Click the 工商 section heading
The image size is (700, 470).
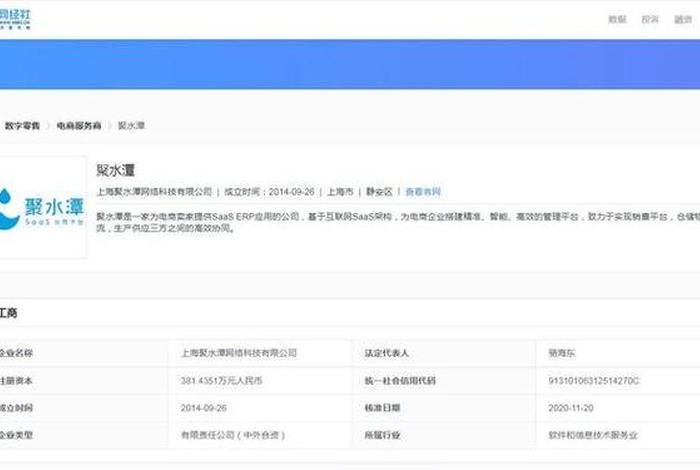(8, 313)
